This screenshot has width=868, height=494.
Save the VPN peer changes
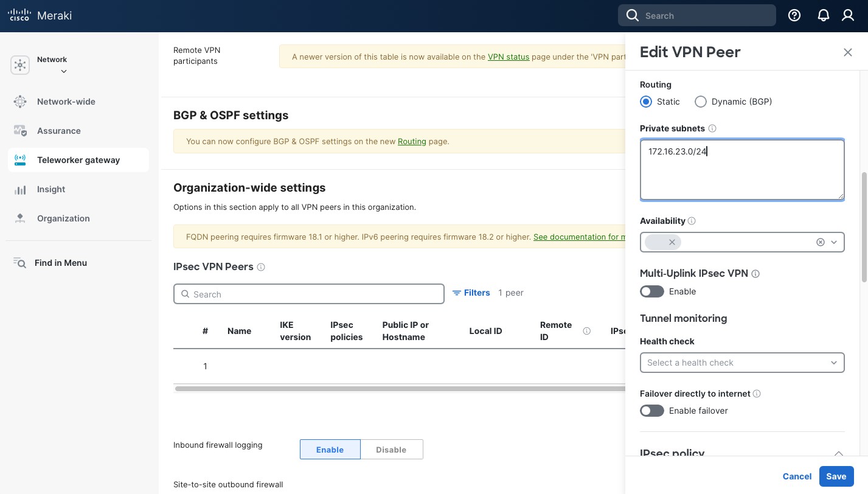[836, 476]
